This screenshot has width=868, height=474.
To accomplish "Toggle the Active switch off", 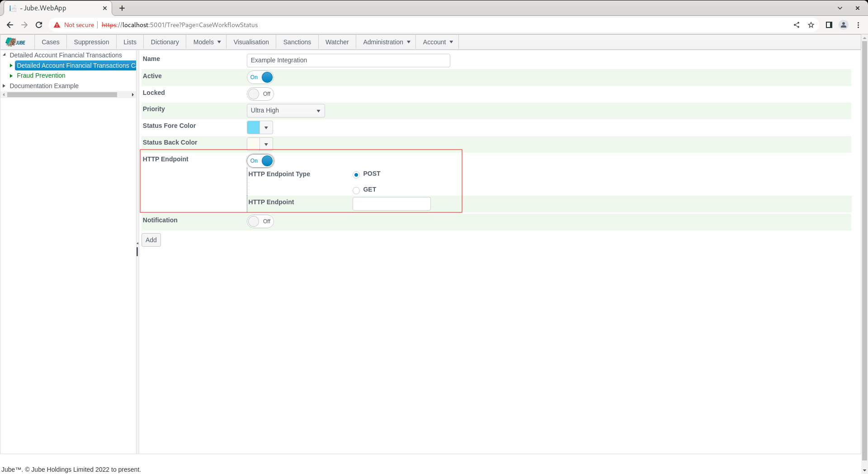I will pyautogui.click(x=260, y=77).
